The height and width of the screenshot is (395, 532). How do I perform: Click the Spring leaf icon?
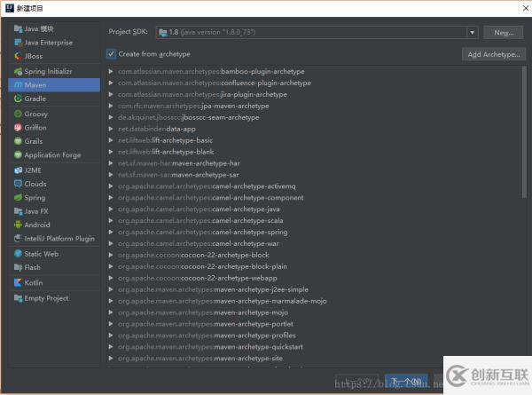(18, 197)
